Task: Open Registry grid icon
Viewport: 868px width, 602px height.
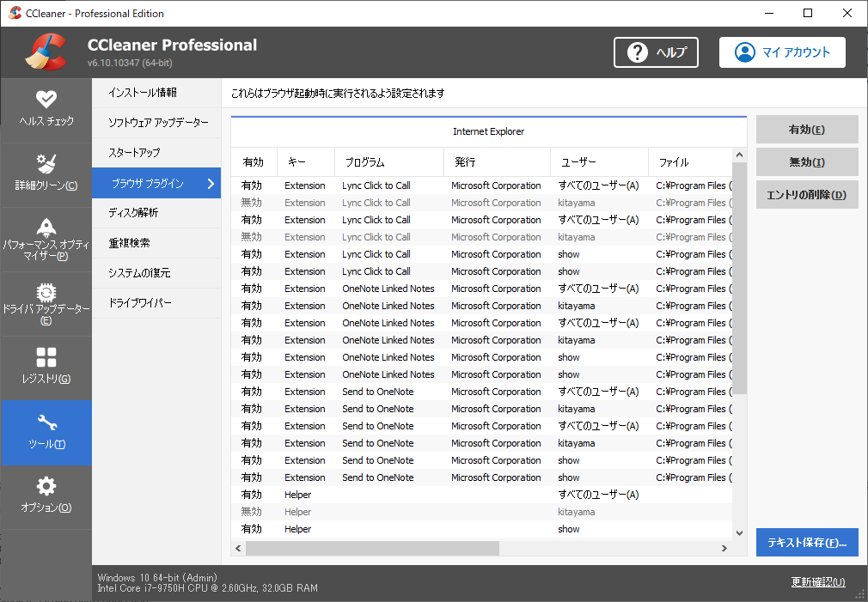Action: pos(46,357)
